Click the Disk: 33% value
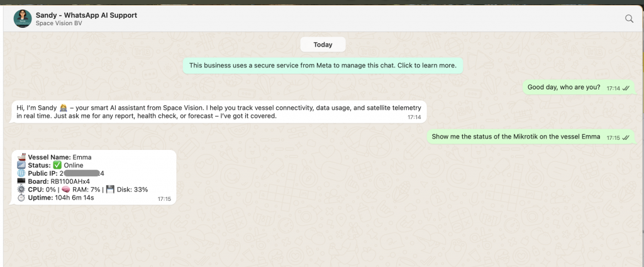Screen dimensions: 644x267 [x=132, y=190]
